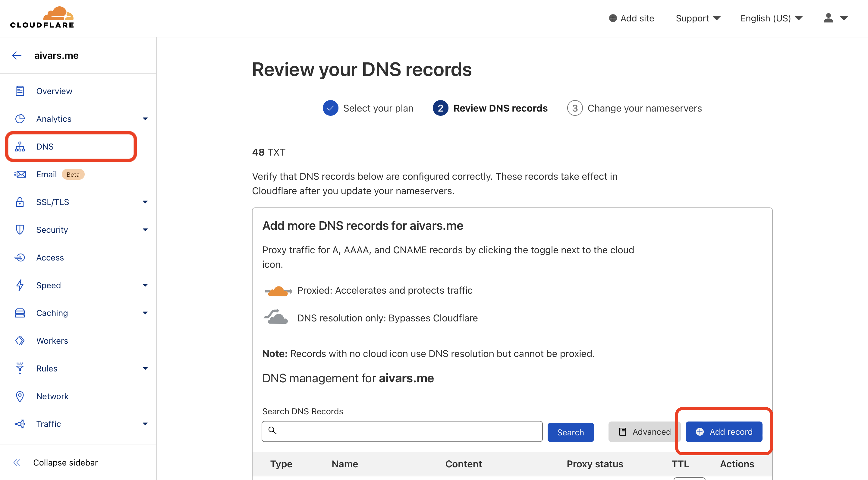Click the Network location pin icon
The height and width of the screenshot is (480, 868).
click(x=20, y=396)
